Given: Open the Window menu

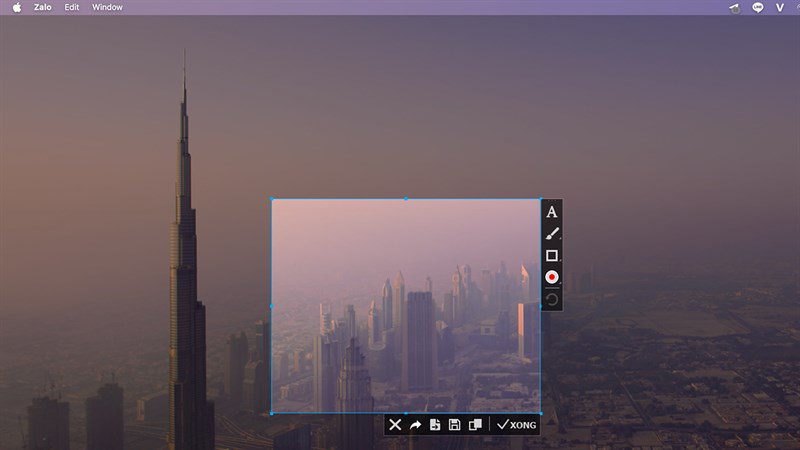Looking at the screenshot, I should click(107, 7).
